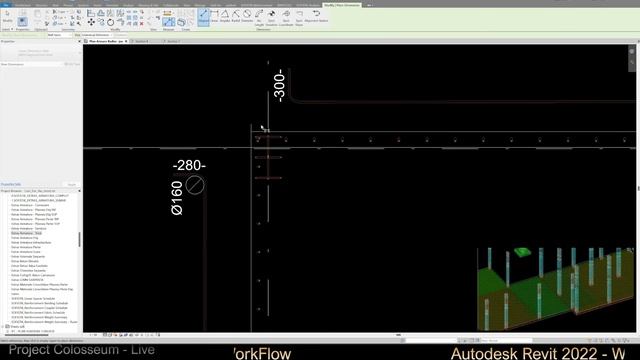Viewport: 640px width, 360px height.
Task: Select the Ø160 diameter label
Action: click(x=177, y=198)
